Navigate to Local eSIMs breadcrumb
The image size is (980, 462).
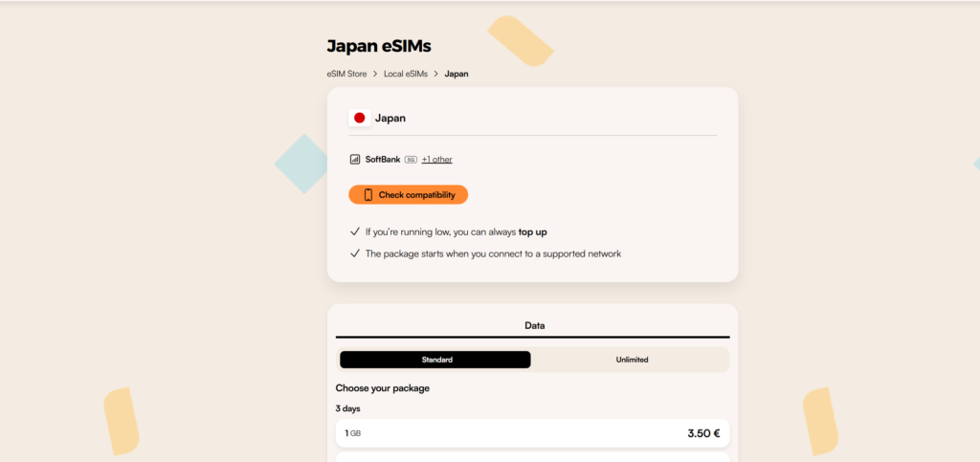tap(406, 74)
